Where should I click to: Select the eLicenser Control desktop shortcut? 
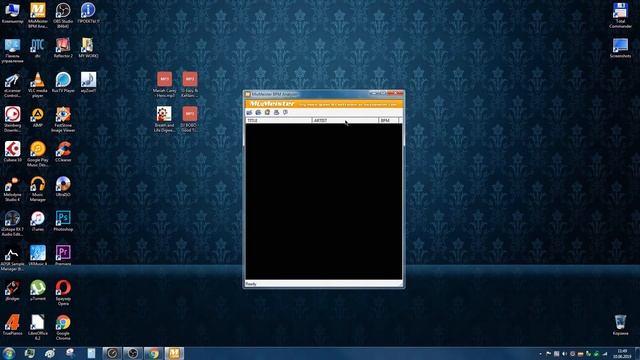point(13,85)
